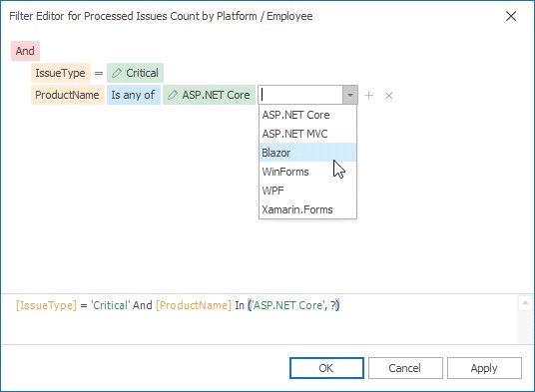This screenshot has height=392, width=535.
Task: Click the ProductName field name
Action: [67, 95]
